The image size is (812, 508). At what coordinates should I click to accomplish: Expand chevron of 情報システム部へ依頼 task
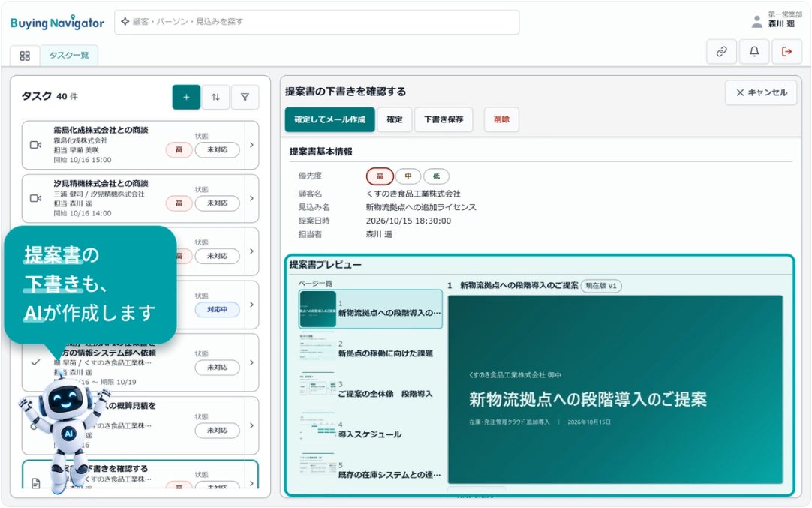(251, 362)
